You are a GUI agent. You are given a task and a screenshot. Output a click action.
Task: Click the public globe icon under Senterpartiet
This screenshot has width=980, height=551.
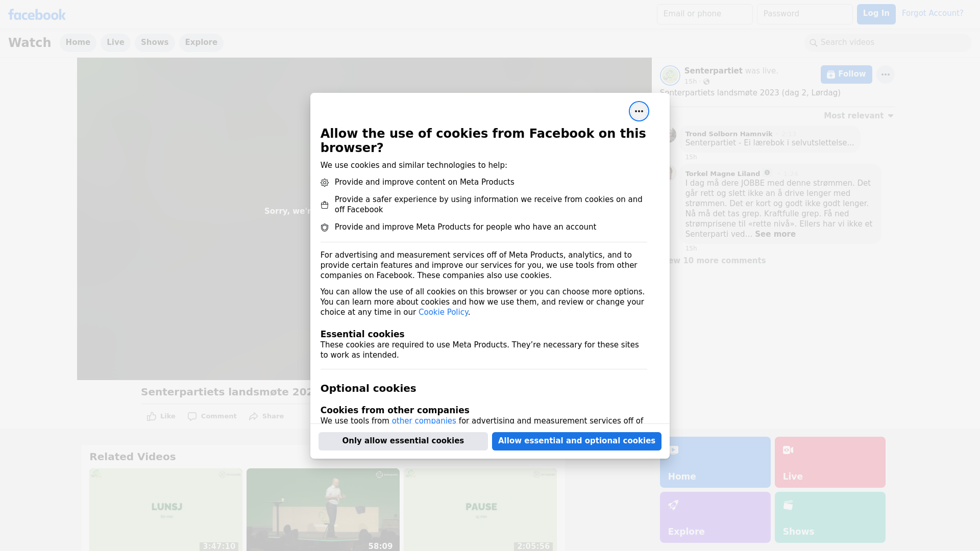click(x=706, y=82)
